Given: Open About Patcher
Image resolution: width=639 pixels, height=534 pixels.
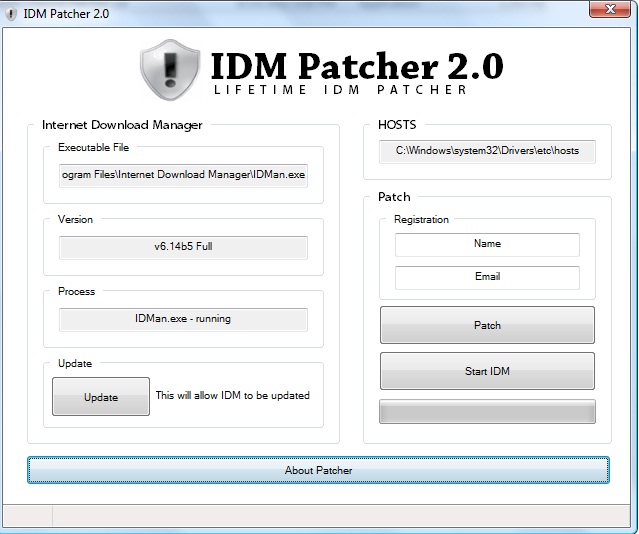Looking at the screenshot, I should [x=318, y=470].
